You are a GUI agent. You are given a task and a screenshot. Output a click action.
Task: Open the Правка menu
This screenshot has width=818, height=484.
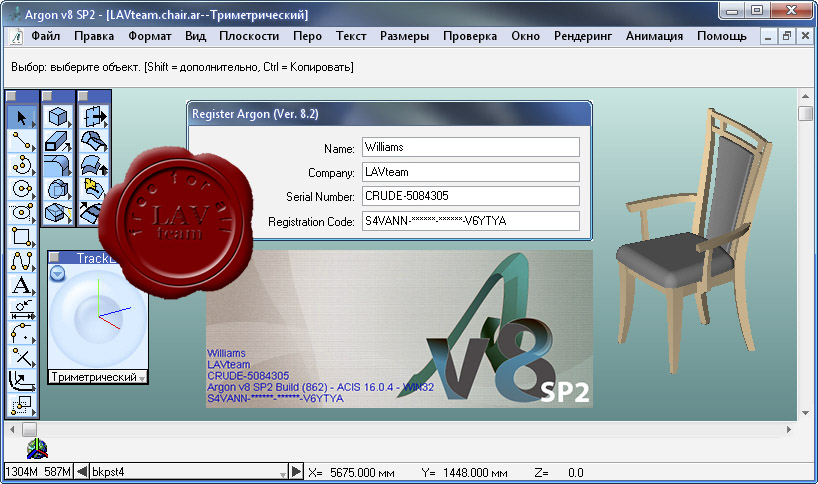(94, 36)
